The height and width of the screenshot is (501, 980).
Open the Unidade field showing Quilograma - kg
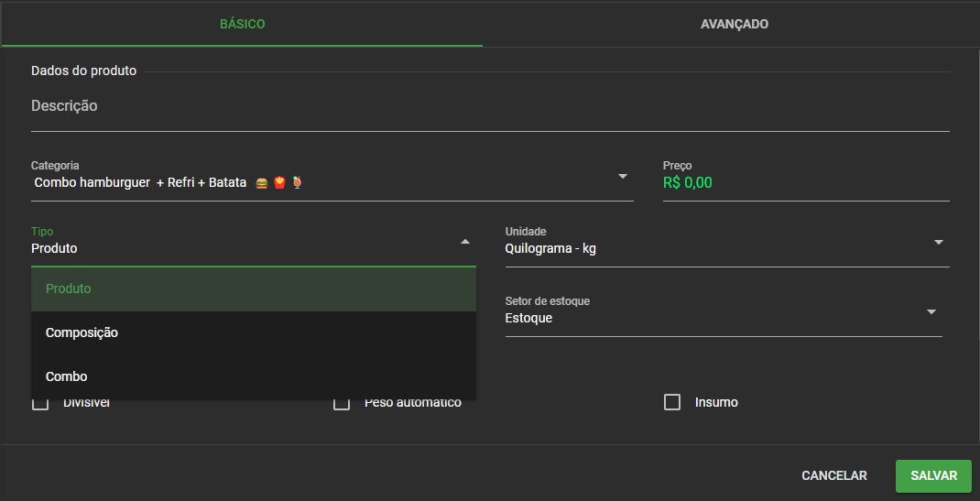(714, 248)
